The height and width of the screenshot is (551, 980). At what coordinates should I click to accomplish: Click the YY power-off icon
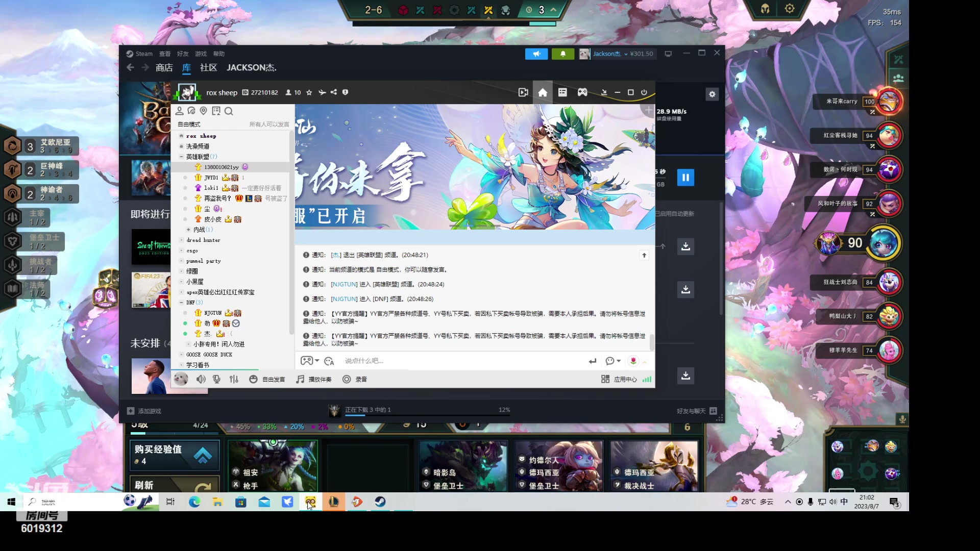click(644, 92)
